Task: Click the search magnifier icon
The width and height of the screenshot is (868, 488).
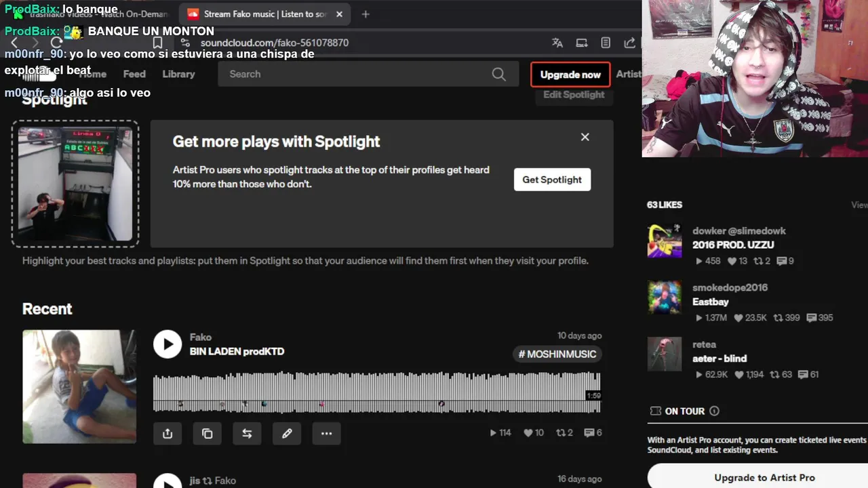Action: coord(499,75)
